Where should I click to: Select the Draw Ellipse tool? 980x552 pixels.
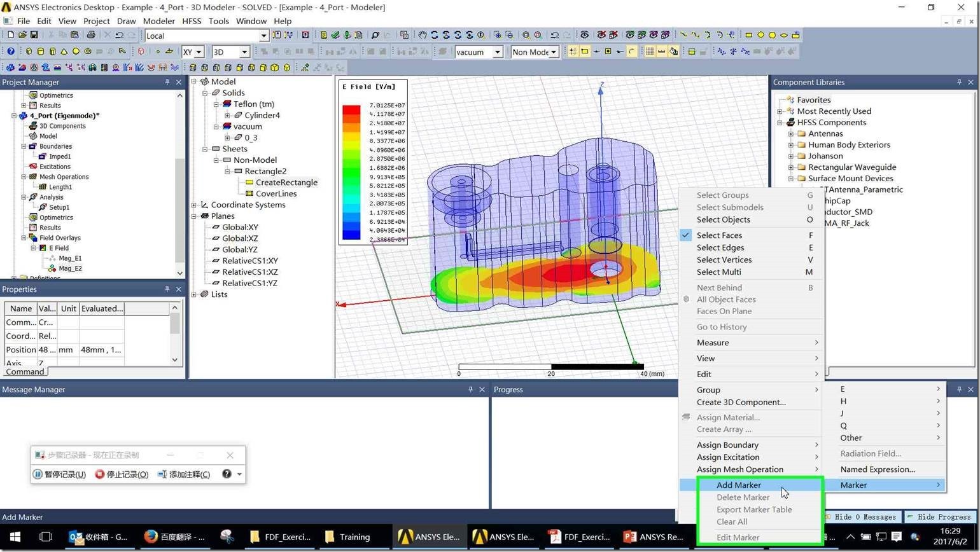pyautogui.click(x=784, y=35)
